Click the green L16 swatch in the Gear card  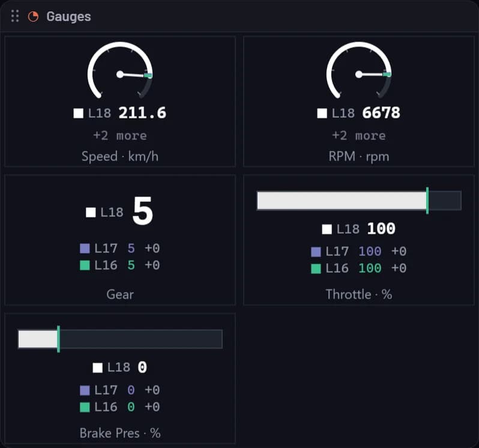point(85,265)
